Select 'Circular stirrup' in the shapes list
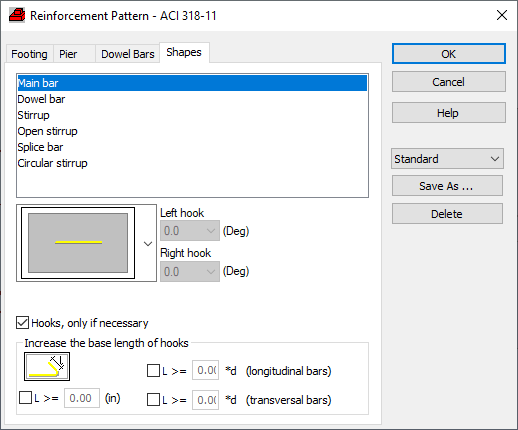 (x=192, y=163)
